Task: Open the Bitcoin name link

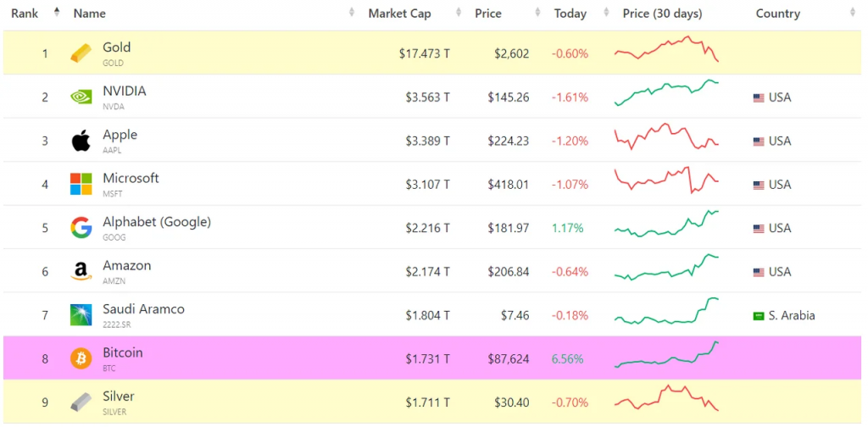Action: click(123, 352)
